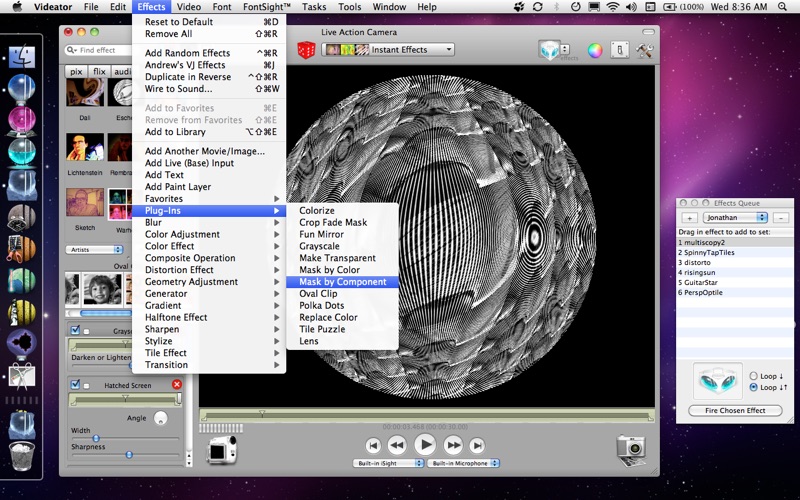Toggle small checkbox beside Hatched Screen
The image size is (800, 500).
click(87, 386)
